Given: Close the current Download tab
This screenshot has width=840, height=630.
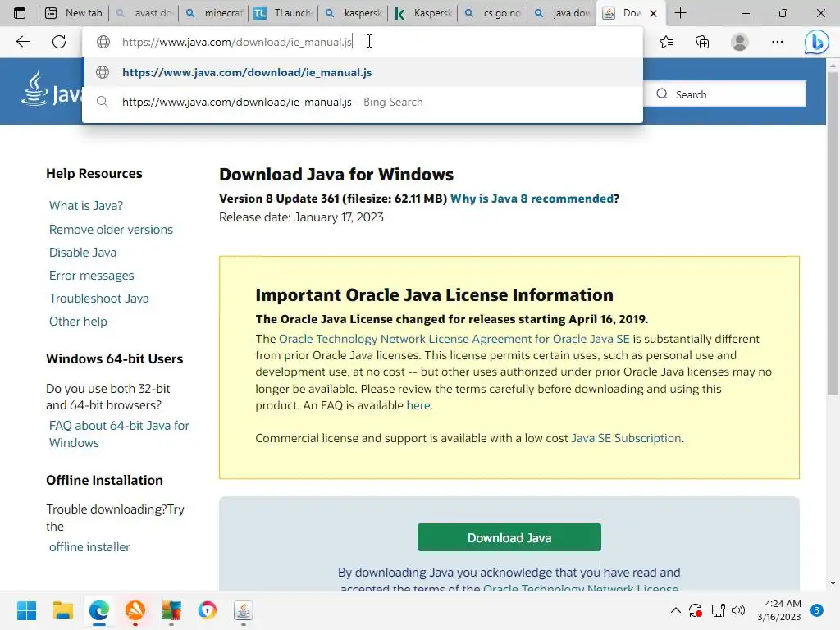Looking at the screenshot, I should [653, 13].
